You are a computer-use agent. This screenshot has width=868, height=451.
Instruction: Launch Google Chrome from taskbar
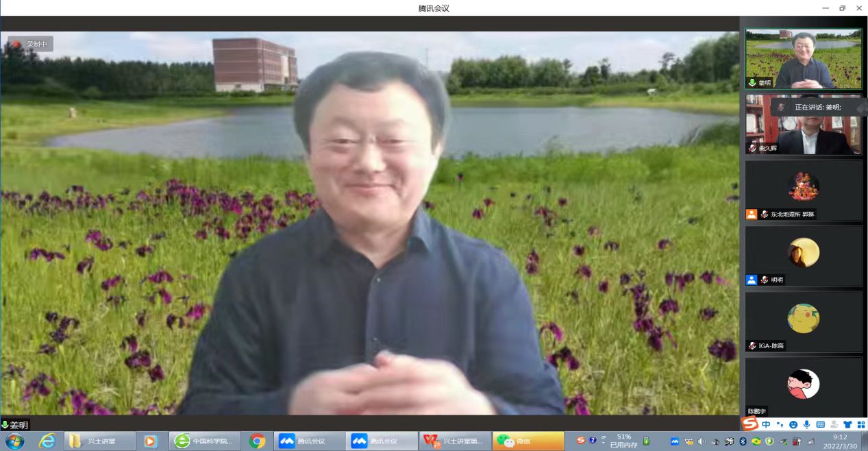pos(258,441)
